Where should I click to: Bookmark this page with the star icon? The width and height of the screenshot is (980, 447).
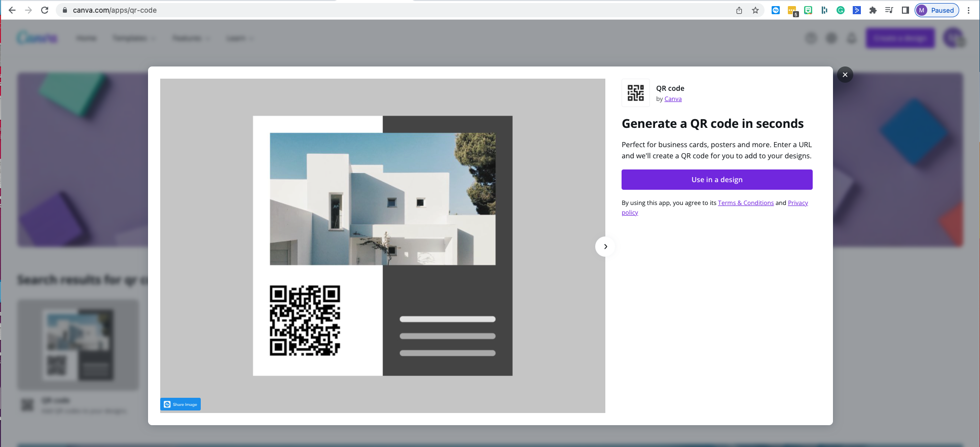click(755, 10)
